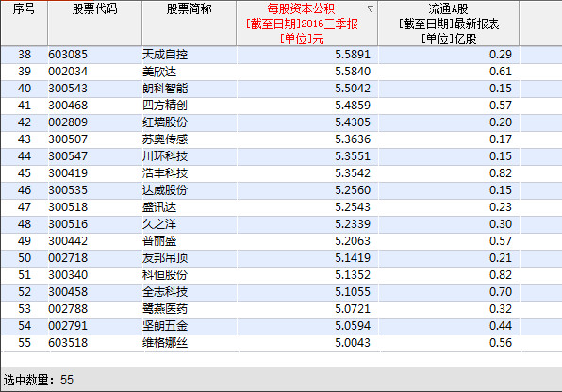562x392 pixels.
Task: Select stock name 鹭燕医药
Action: (x=165, y=309)
